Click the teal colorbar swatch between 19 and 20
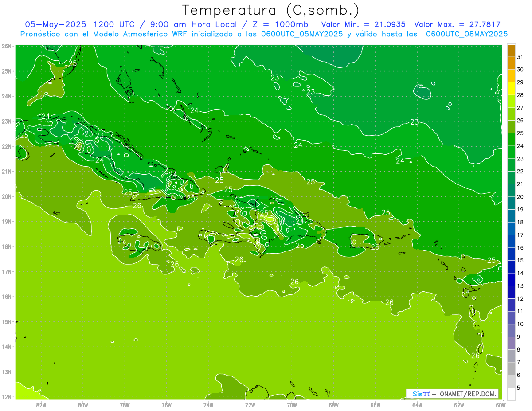 pyautogui.click(x=511, y=203)
